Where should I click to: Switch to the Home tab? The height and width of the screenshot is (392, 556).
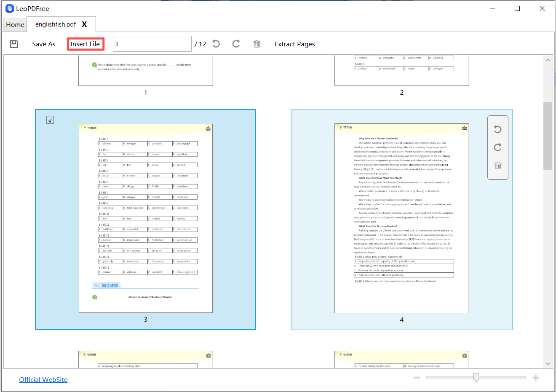(14, 24)
